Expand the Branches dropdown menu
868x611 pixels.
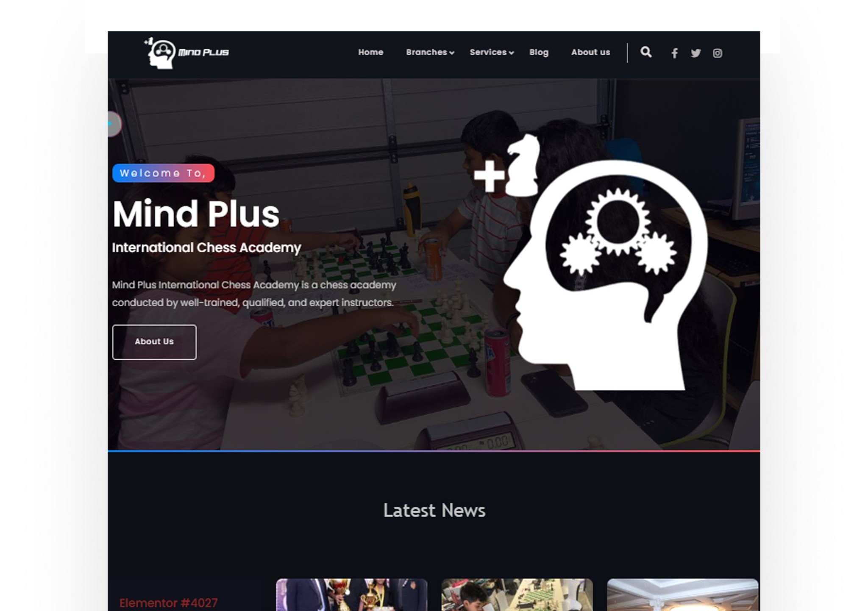pos(428,52)
